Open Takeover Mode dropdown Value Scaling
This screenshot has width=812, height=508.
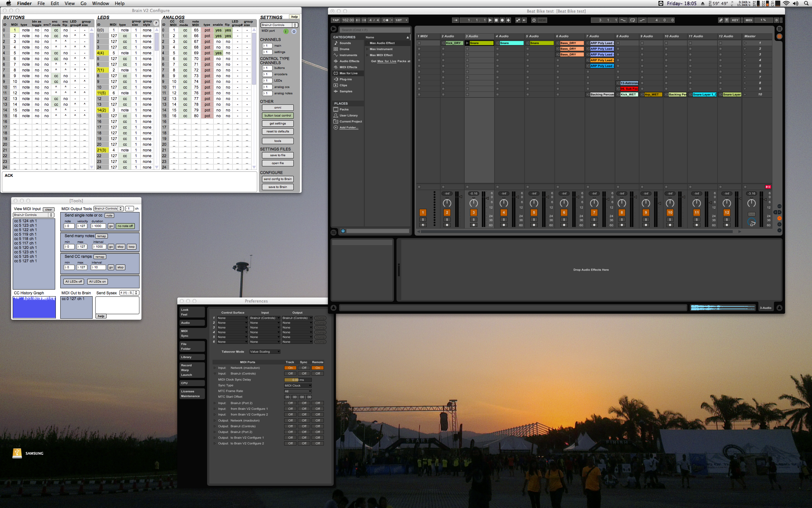[265, 351]
